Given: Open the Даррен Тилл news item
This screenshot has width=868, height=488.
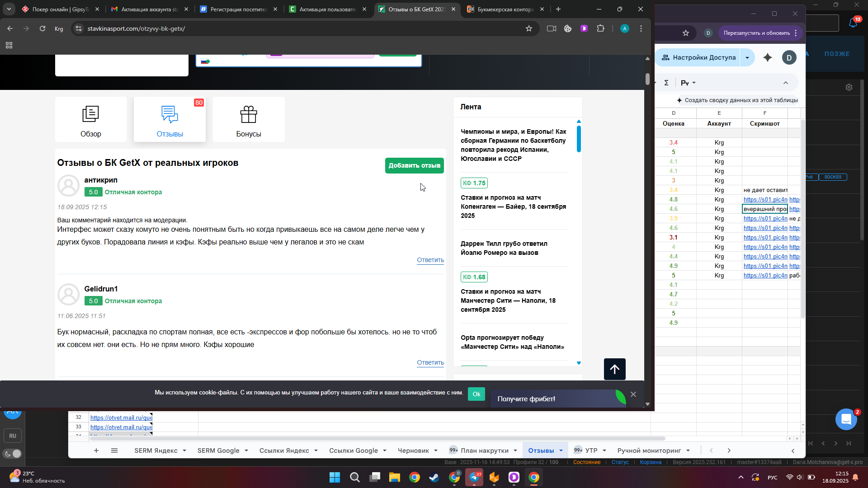Looking at the screenshot, I should pyautogui.click(x=504, y=248).
